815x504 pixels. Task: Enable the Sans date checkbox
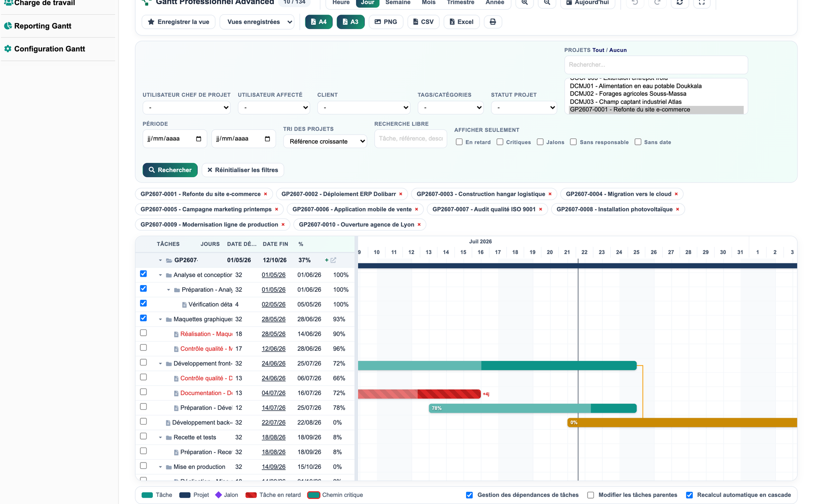[x=638, y=142]
